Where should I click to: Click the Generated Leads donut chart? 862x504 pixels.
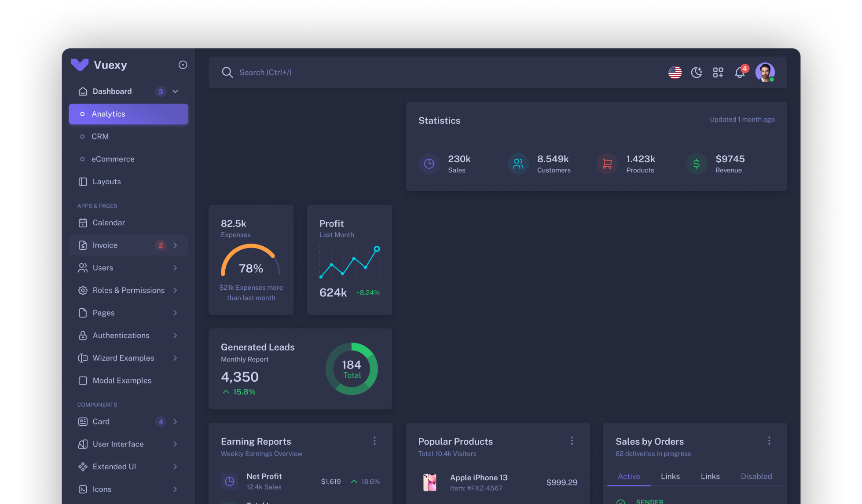click(352, 369)
